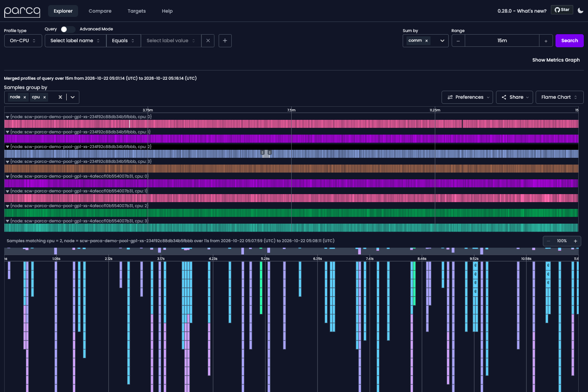Screen dimensions: 588x392
Task: Open the Flame Chart view selector
Action: tap(559, 97)
